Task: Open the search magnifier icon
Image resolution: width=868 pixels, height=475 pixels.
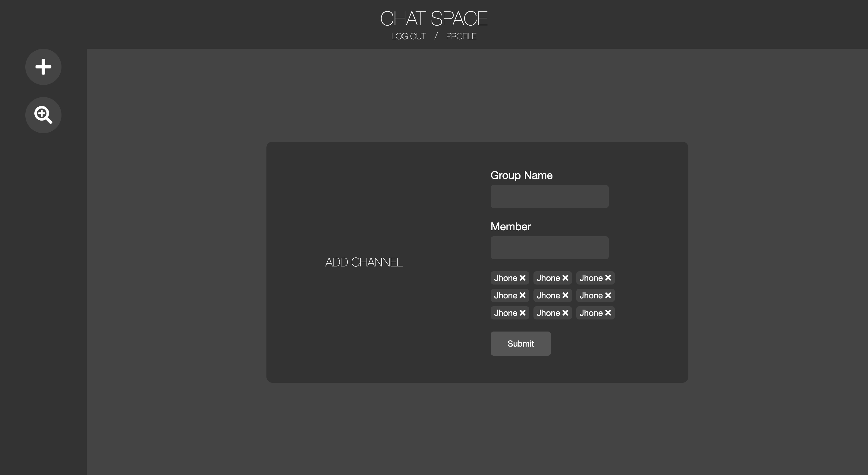Action: pyautogui.click(x=43, y=115)
